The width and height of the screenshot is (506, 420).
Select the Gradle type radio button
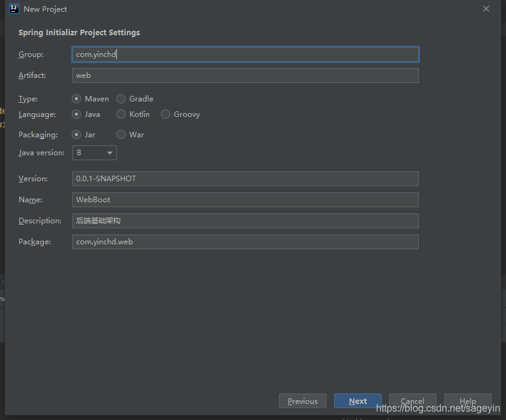[121, 99]
